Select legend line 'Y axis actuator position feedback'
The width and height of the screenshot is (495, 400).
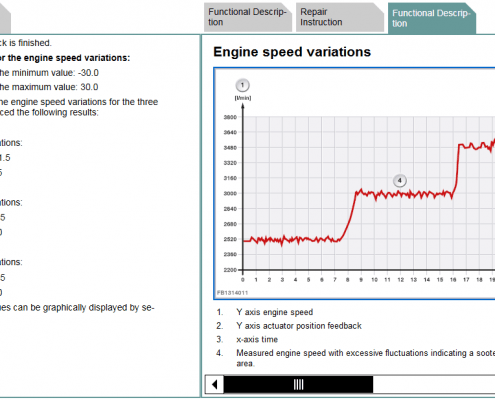tap(299, 326)
